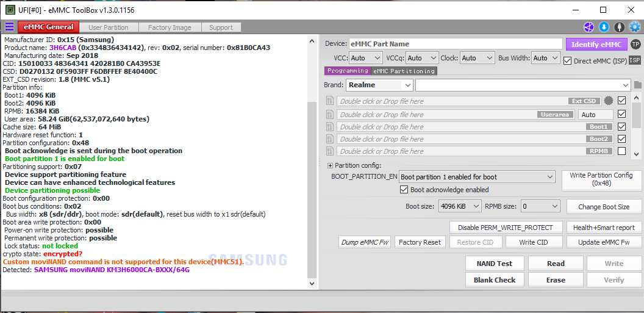Enable the RPMB row checkbox
This screenshot has width=644, height=313.
622,151
